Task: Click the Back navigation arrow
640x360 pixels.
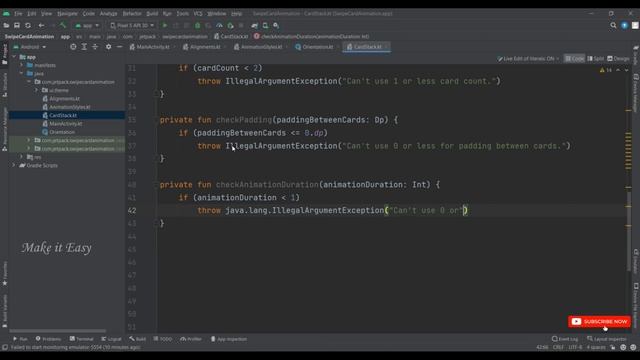Action: tap(41, 25)
